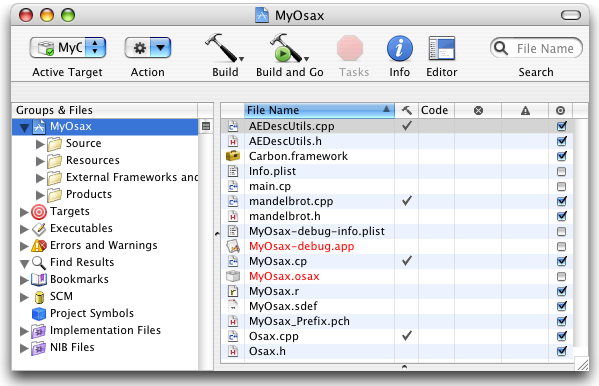
Task: Check target checkbox for main.cp
Action: pyautogui.click(x=561, y=186)
